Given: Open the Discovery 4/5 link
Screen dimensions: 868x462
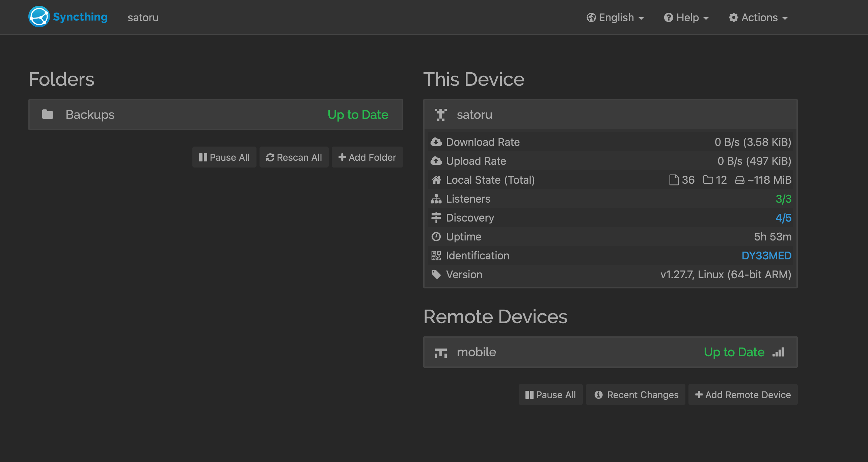Looking at the screenshot, I should pyautogui.click(x=783, y=218).
